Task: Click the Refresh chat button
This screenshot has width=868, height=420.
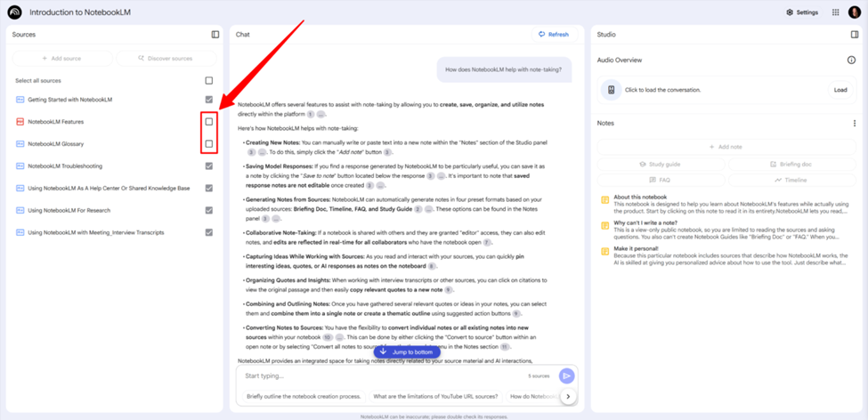Action: pyautogui.click(x=553, y=35)
